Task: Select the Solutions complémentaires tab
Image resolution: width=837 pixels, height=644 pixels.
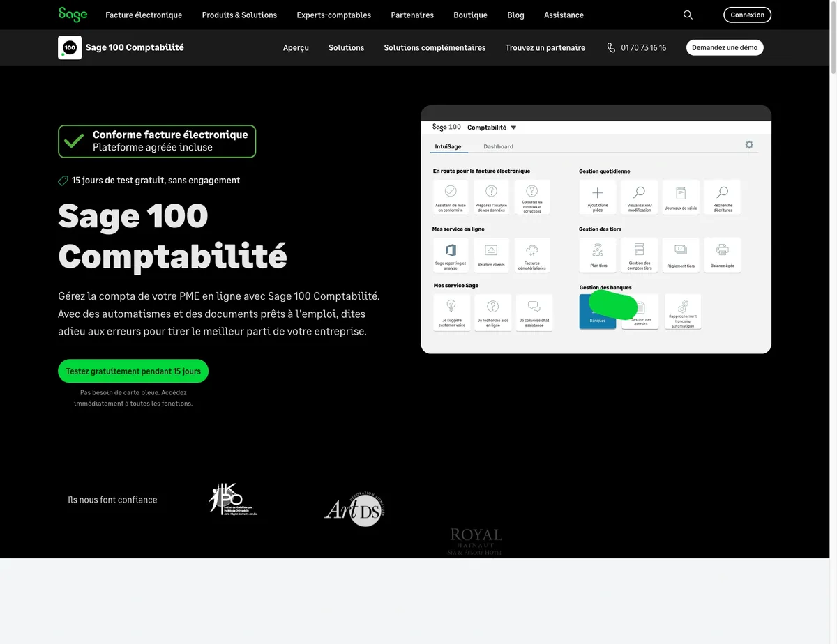Action: click(435, 47)
